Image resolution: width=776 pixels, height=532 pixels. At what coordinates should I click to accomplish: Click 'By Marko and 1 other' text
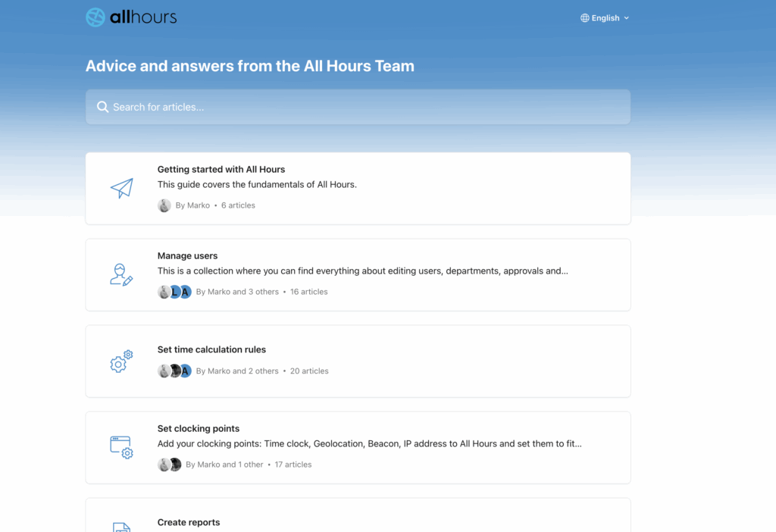(224, 465)
